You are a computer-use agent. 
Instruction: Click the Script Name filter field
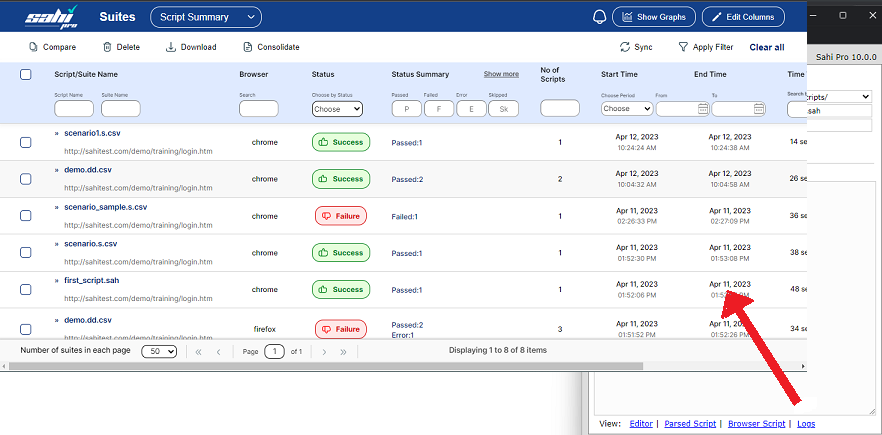click(73, 109)
